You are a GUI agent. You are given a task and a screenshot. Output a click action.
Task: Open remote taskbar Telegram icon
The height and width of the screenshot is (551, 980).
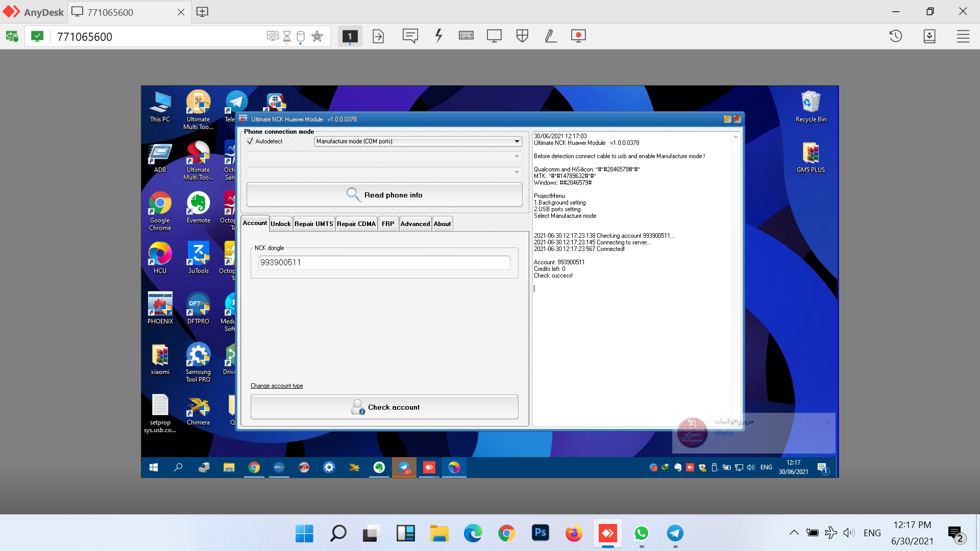pyautogui.click(x=404, y=467)
